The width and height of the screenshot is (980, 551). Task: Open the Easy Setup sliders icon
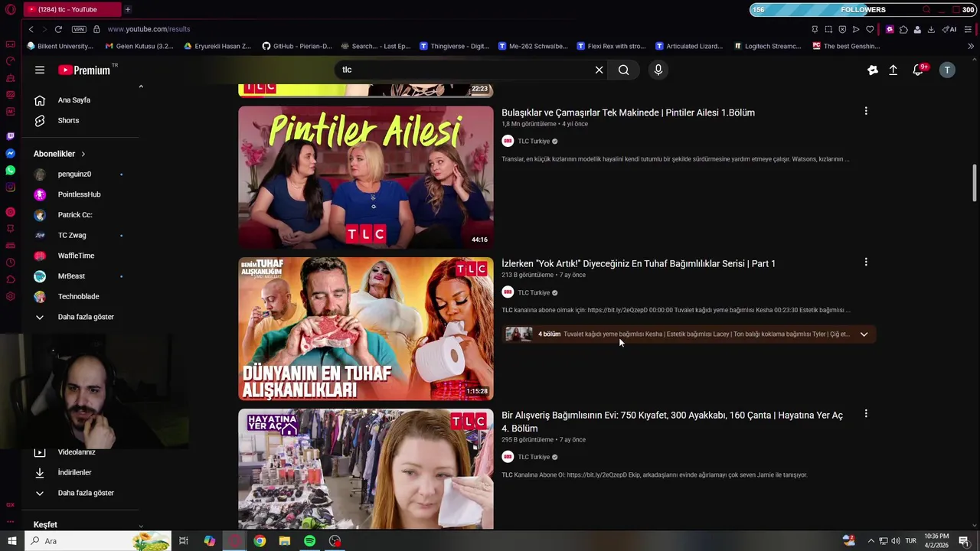click(x=969, y=29)
